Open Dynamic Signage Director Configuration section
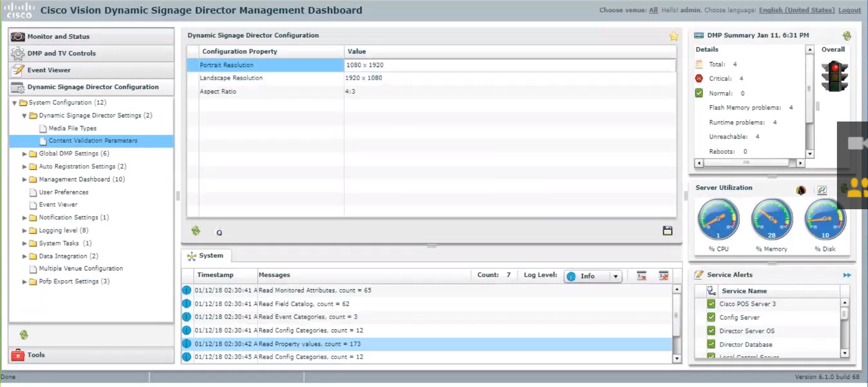 pyautogui.click(x=91, y=87)
